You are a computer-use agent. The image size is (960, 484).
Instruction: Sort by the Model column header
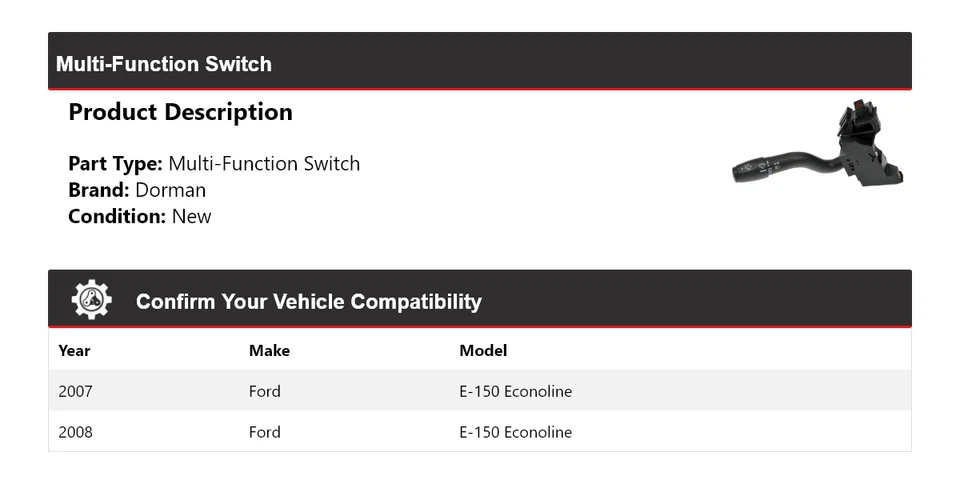(483, 350)
